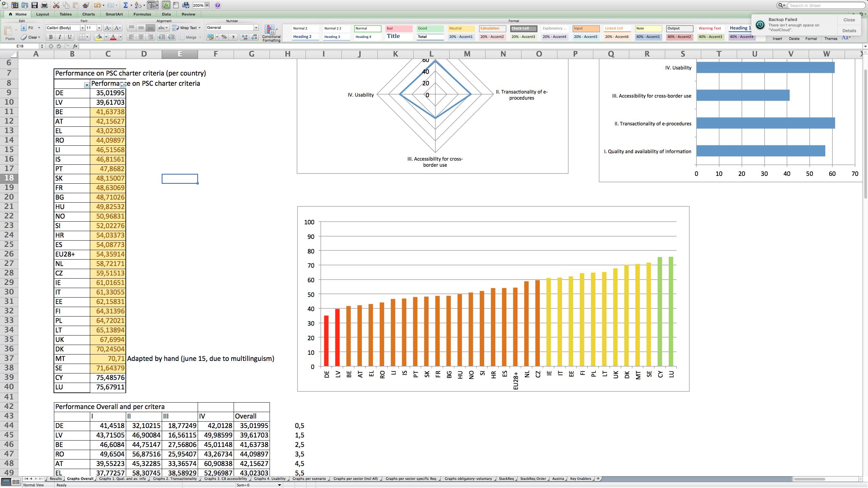Close the Backup Failed notification
Screen dimensions: 868x488
tap(849, 20)
